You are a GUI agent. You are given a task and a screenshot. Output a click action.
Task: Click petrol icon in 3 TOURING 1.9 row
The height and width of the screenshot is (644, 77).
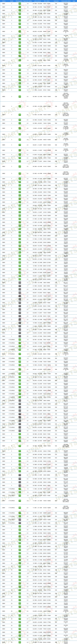tap(20, 358)
